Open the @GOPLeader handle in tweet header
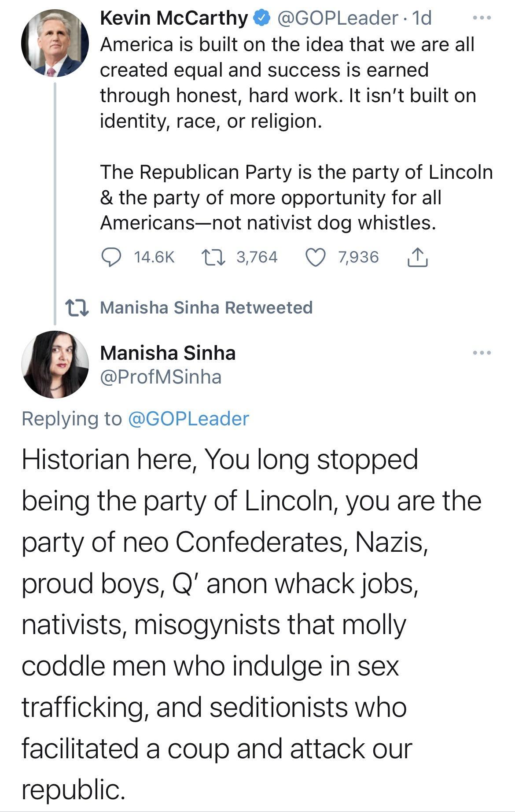 [x=337, y=18]
